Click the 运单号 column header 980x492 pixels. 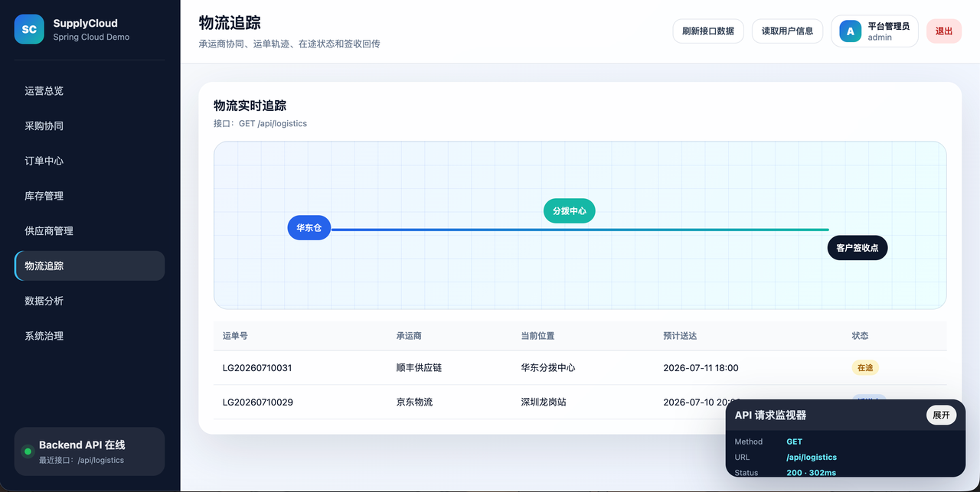235,336
